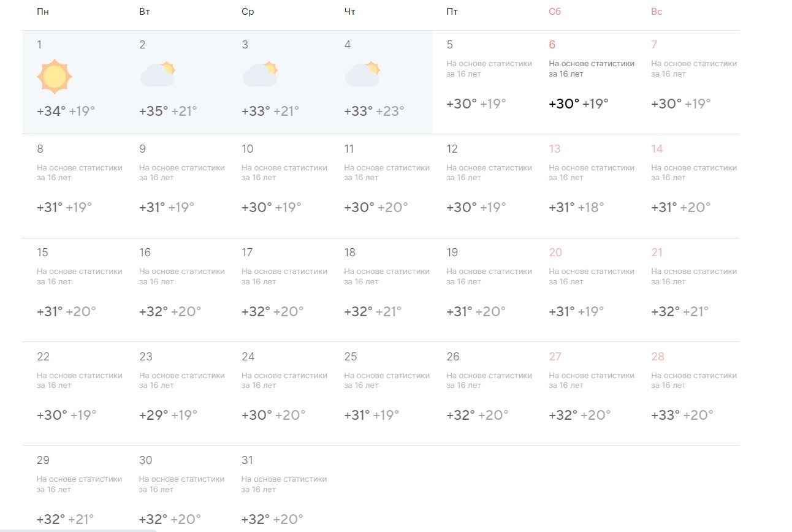Image resolution: width=792 pixels, height=532 pixels.
Task: Open Sunday the 7th forecast
Action: [688, 82]
